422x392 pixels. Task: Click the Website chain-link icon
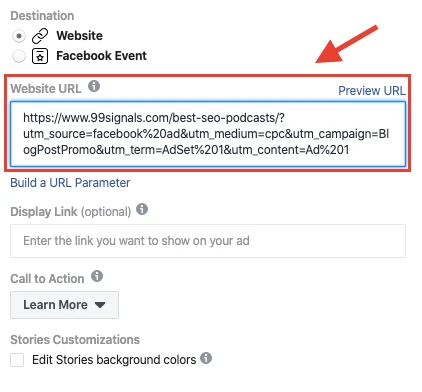click(x=40, y=36)
